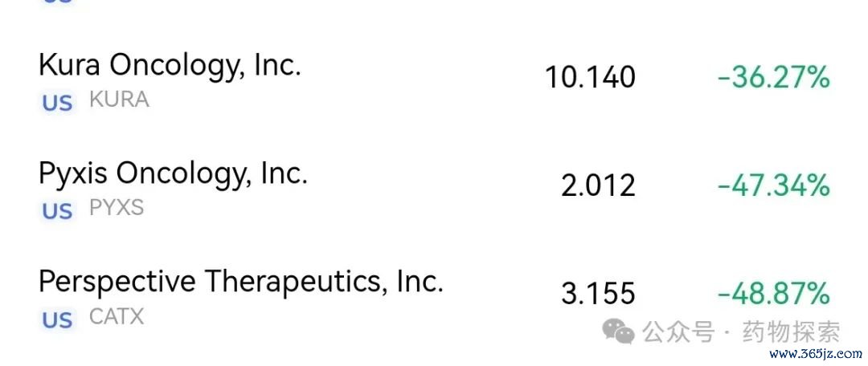This screenshot has height=366, width=868.
Task: Click the WeChat logo in the watermark
Action: (x=619, y=331)
